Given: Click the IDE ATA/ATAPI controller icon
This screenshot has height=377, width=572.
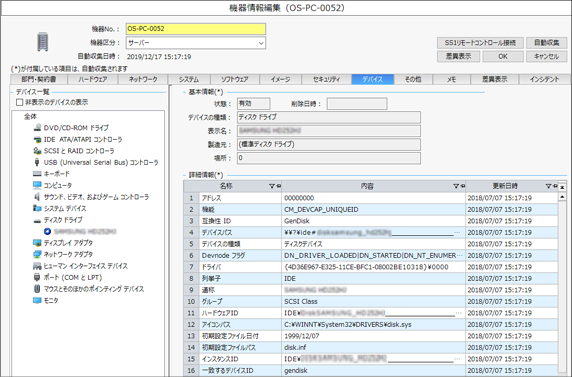Looking at the screenshot, I should [x=37, y=139].
